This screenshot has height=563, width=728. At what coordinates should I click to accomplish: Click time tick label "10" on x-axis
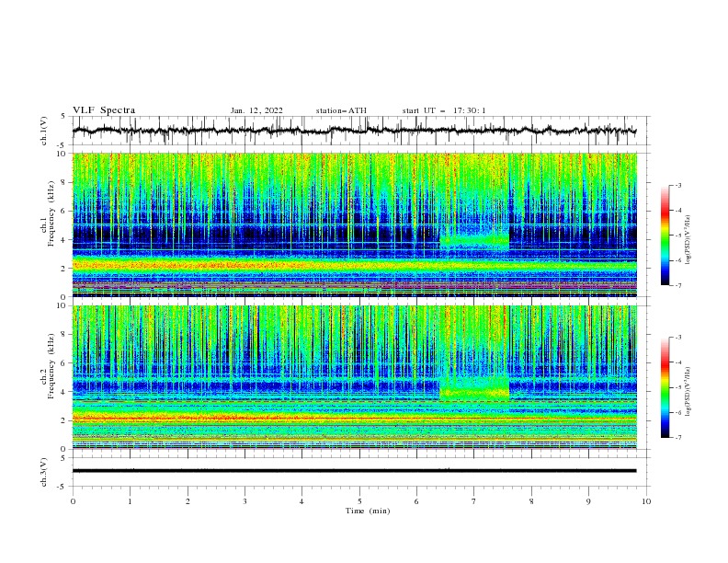coord(646,501)
